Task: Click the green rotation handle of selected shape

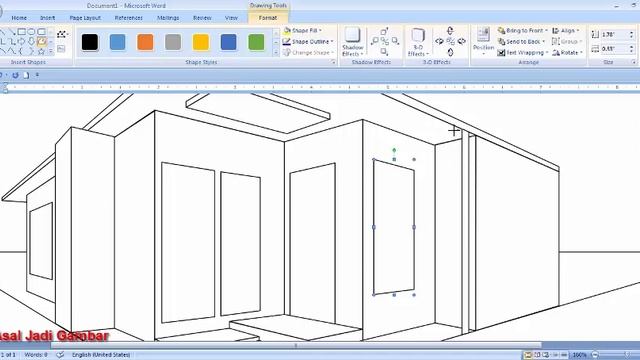Action: coord(394,150)
